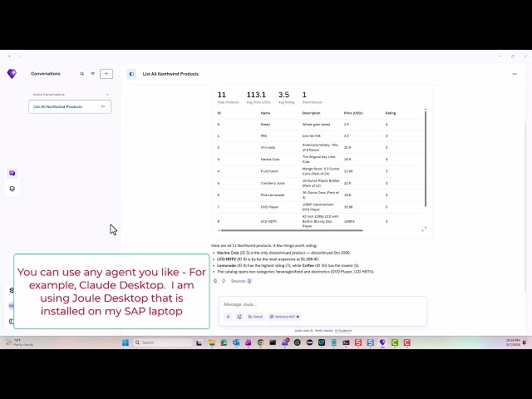Viewport: 532px width, 399px height.
Task: Collapse the Active Conversations section
Action: (107, 95)
